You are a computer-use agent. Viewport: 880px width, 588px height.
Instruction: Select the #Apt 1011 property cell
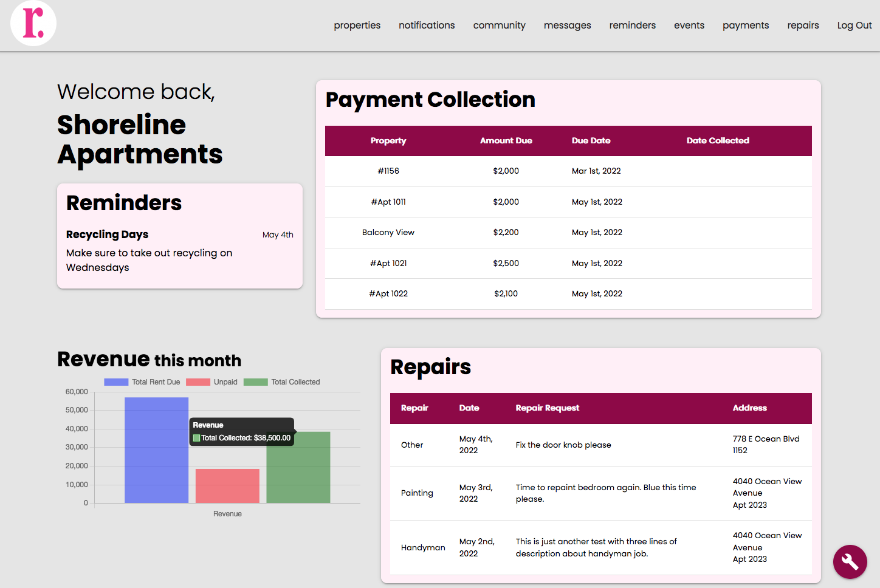tap(388, 202)
